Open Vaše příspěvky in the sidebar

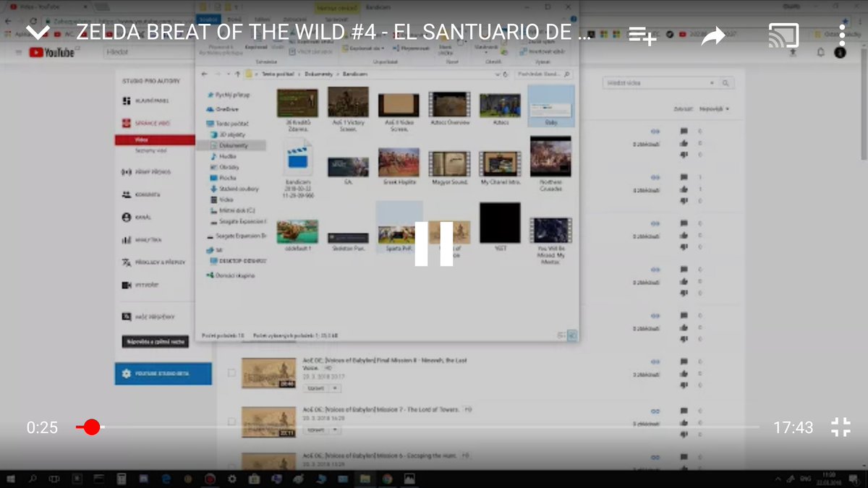(x=148, y=317)
